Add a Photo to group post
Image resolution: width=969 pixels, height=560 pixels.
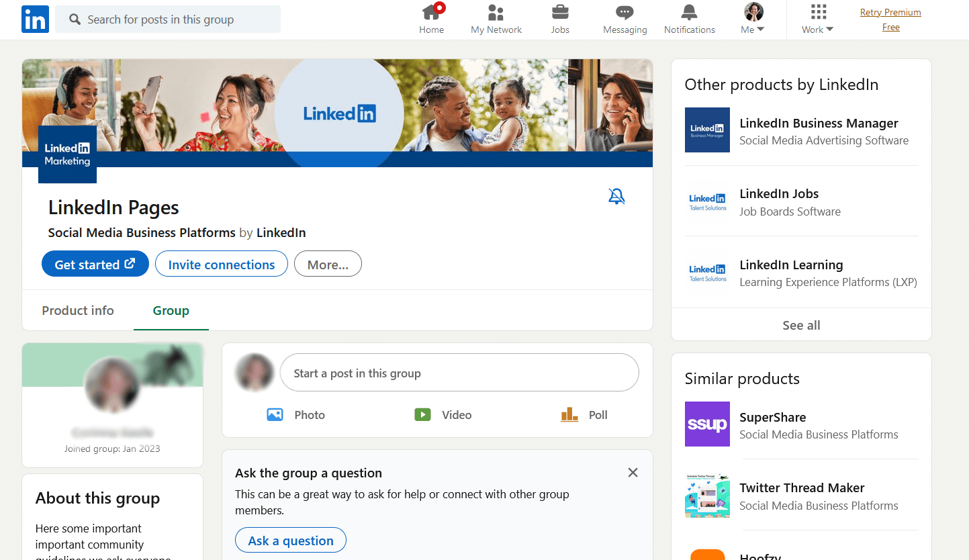(295, 415)
